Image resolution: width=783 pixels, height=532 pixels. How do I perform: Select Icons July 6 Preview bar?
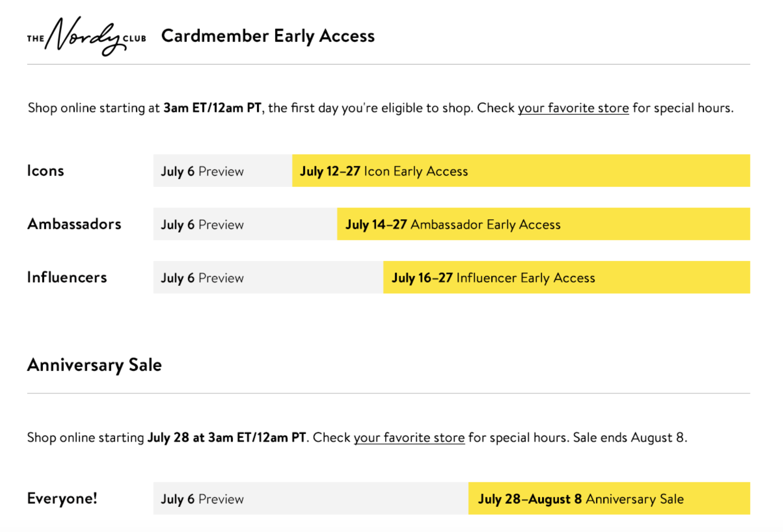(223, 170)
